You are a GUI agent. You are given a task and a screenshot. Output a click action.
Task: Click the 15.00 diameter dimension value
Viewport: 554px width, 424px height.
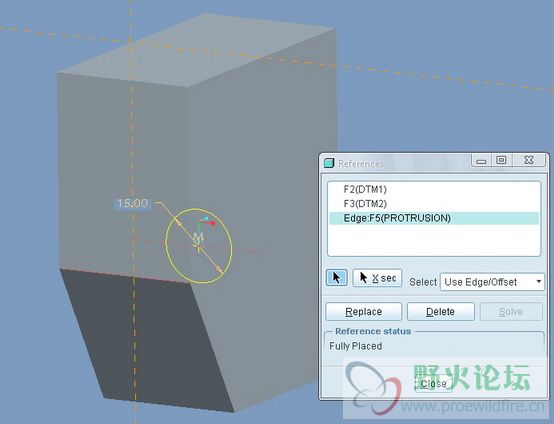point(132,204)
